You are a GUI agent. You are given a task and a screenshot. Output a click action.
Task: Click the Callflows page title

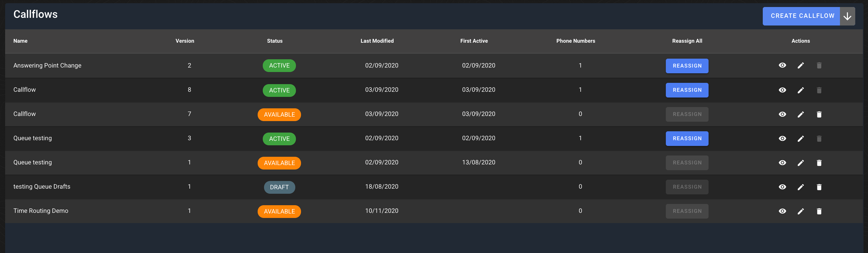pyautogui.click(x=35, y=14)
